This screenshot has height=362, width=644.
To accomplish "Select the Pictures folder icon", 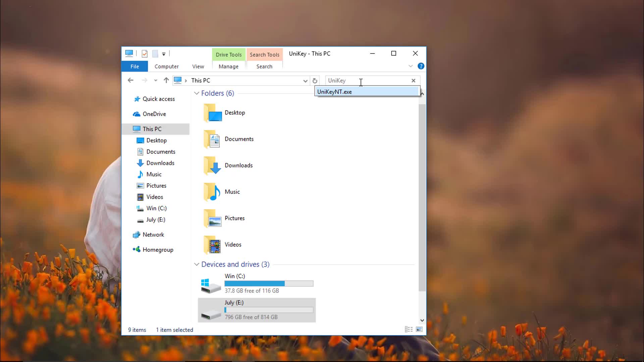I will 212,218.
